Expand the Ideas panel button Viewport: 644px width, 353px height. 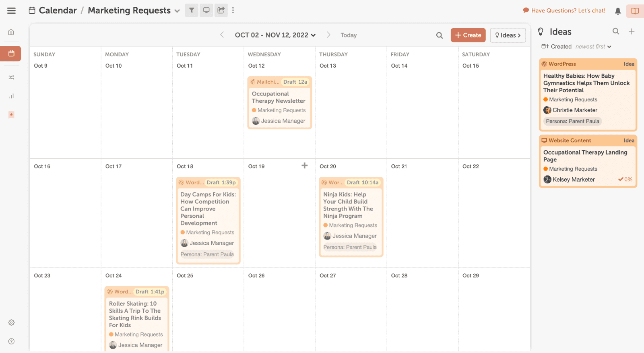508,35
